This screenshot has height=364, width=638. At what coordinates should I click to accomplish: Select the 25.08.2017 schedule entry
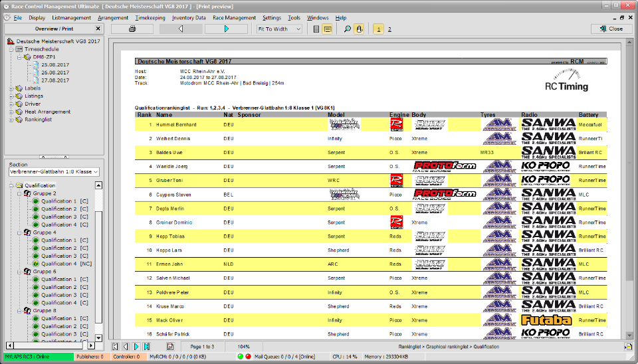pos(55,64)
